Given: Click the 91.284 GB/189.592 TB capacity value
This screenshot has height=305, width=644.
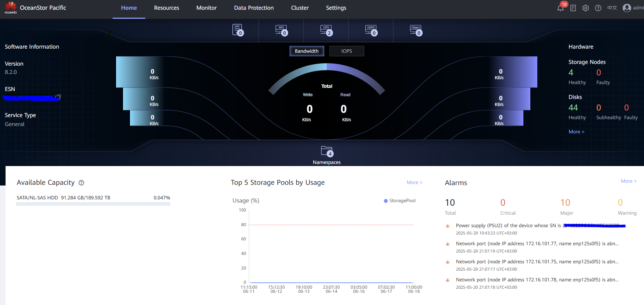Looking at the screenshot, I should pos(85,198).
